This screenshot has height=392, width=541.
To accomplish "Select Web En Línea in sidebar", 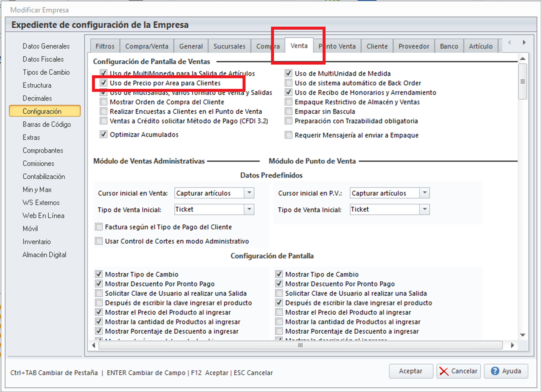I will pos(43,216).
